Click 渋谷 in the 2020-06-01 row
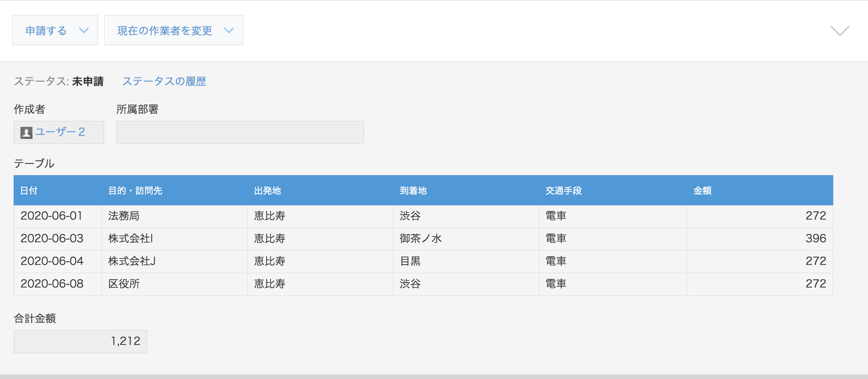This screenshot has width=868, height=379. click(466, 216)
